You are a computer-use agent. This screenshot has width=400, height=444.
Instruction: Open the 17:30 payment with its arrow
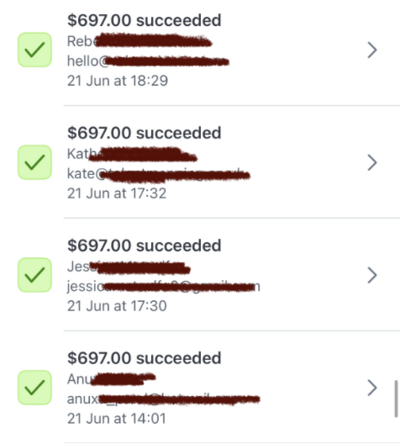point(372,275)
